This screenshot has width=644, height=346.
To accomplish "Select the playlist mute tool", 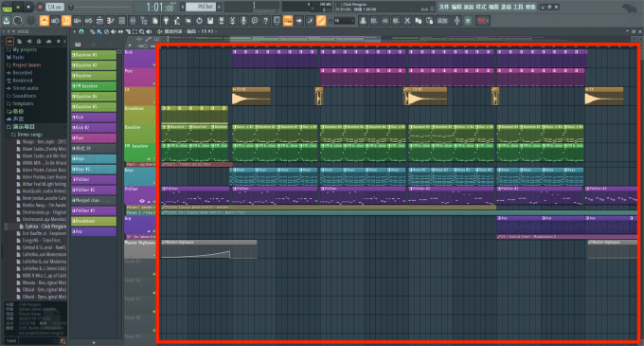I will click(114, 31).
